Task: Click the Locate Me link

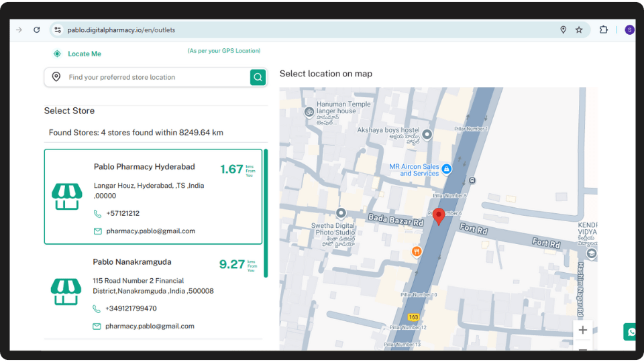Action: click(x=85, y=54)
